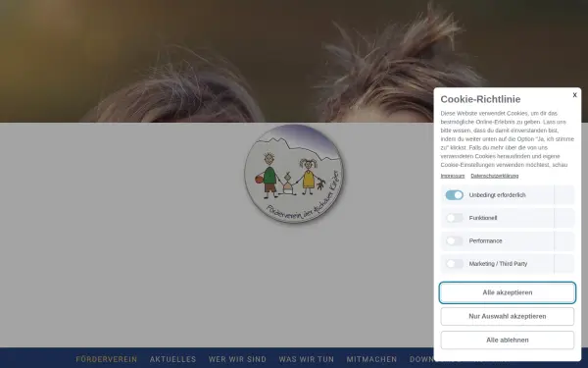Enable the Funktionell cookies switch
This screenshot has height=368, width=588.
point(454,218)
